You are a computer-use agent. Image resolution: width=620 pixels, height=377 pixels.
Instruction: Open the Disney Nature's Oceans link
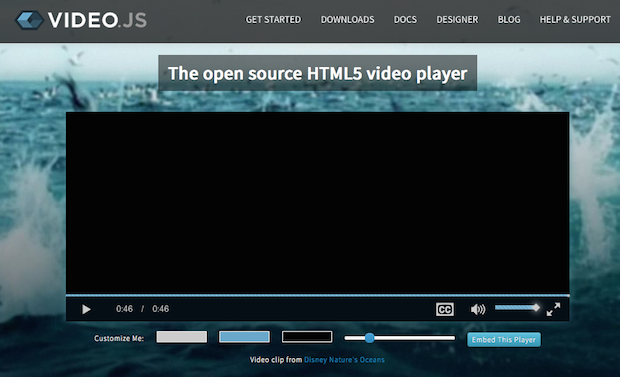click(x=344, y=360)
